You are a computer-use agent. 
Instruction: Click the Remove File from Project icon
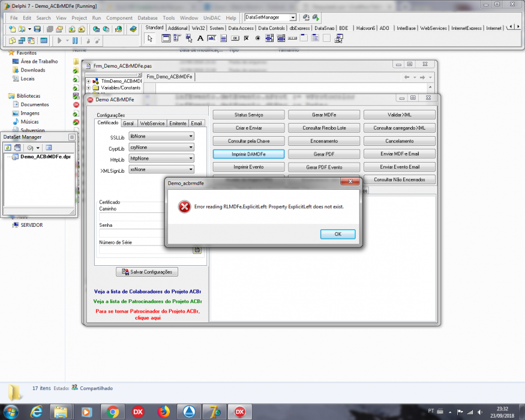tap(82, 29)
